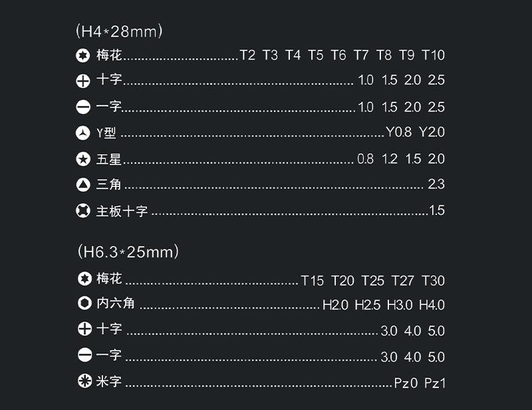The height and width of the screenshot is (410, 532).
Task: Click the H4.0 hex size
Action: tap(432, 305)
